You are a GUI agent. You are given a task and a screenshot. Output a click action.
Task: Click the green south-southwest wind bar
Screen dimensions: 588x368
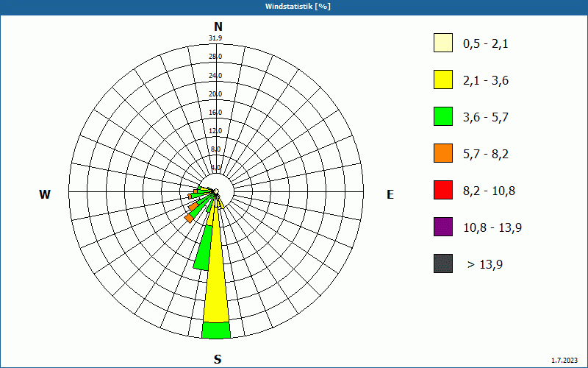[203, 247]
